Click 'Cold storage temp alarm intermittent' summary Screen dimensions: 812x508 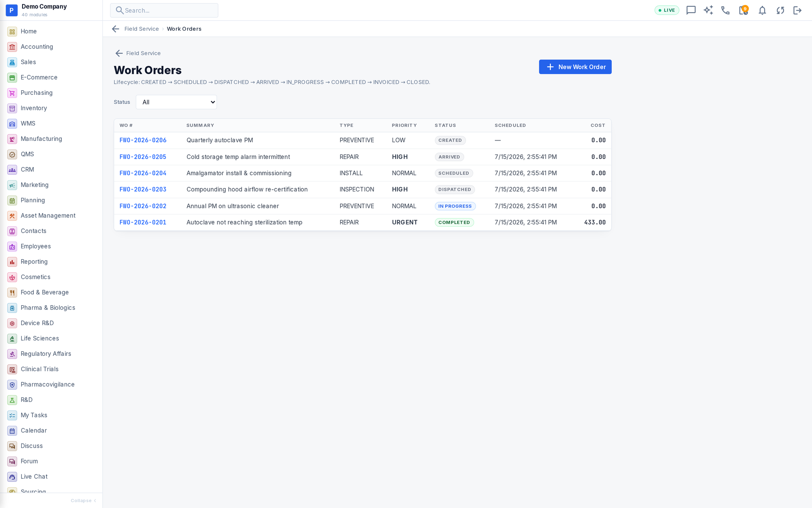(238, 157)
